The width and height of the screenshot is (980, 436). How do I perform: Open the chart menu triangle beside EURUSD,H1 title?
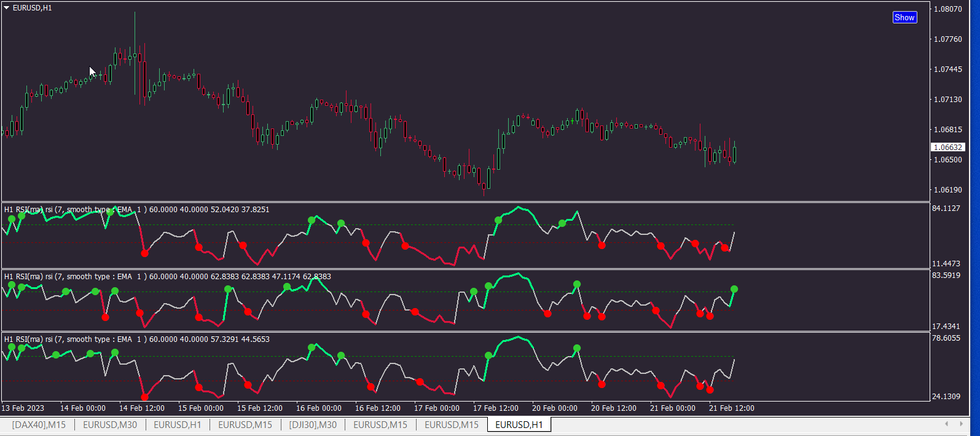pos(7,8)
